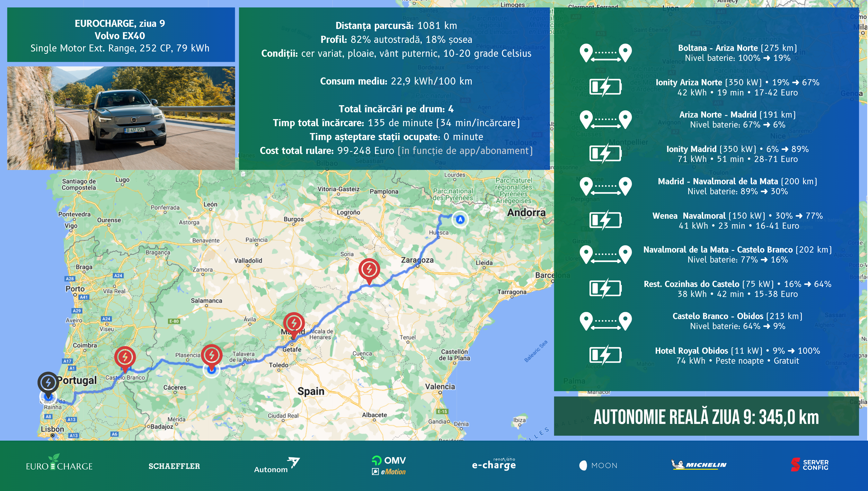Click '41 kWh • 23 min • 16-41 Euro'

pos(739,226)
